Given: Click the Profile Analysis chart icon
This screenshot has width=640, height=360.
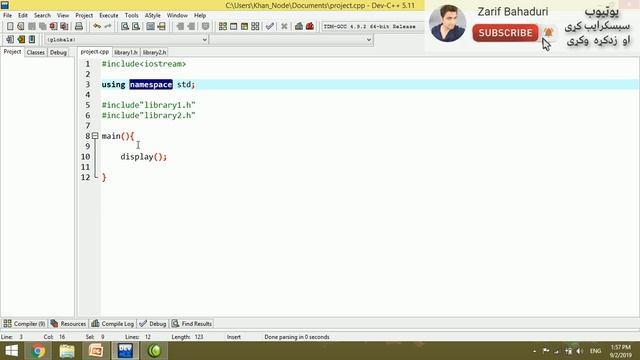Looking at the screenshot, I should tap(299, 27).
